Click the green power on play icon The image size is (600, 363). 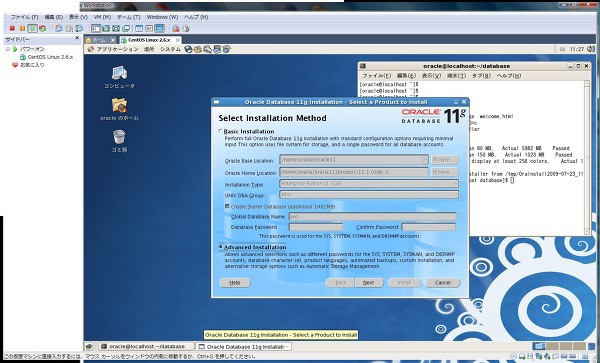tap(33, 28)
